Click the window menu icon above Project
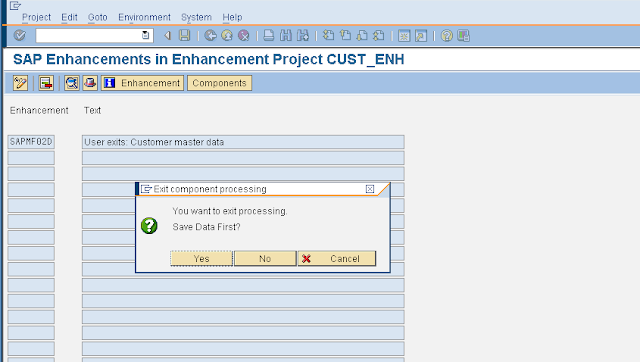Image resolution: width=640 pixels, height=362 pixels. click(x=15, y=5)
